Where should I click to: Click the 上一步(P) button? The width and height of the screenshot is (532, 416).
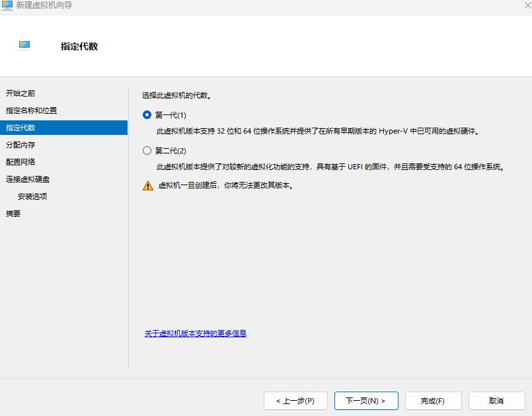point(295,401)
